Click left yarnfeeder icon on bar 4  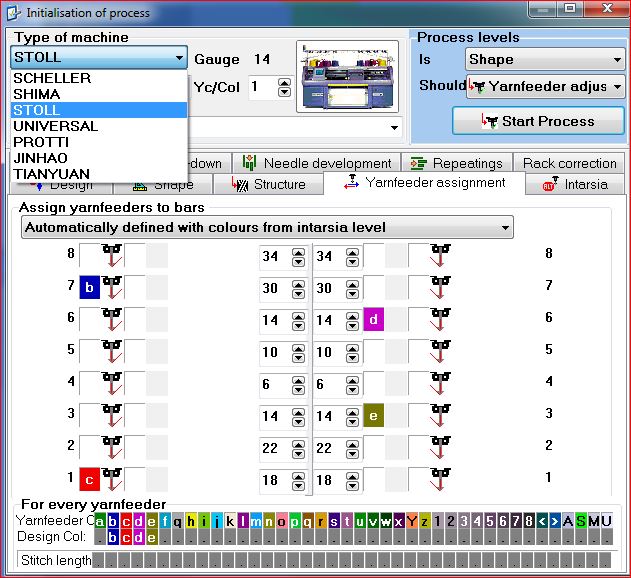tap(112, 384)
